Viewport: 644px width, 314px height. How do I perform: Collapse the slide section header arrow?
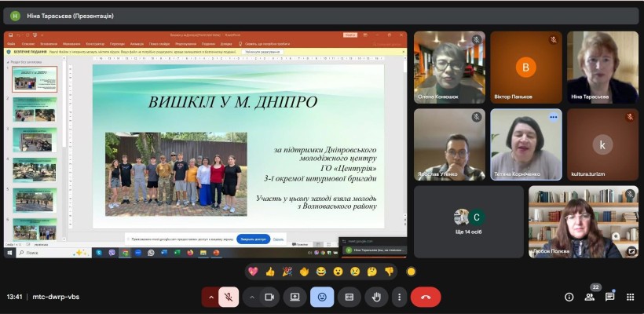pyautogui.click(x=8, y=62)
